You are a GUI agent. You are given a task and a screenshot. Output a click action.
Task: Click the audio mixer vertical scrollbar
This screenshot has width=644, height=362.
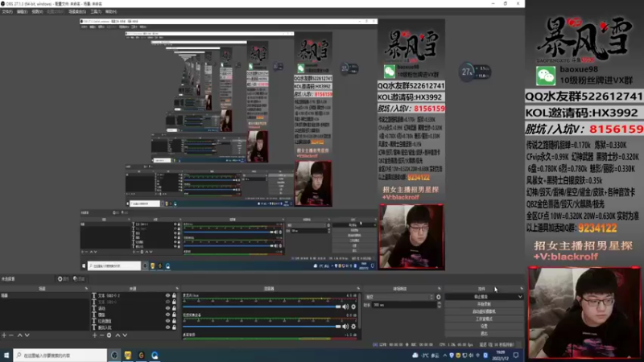(x=360, y=310)
